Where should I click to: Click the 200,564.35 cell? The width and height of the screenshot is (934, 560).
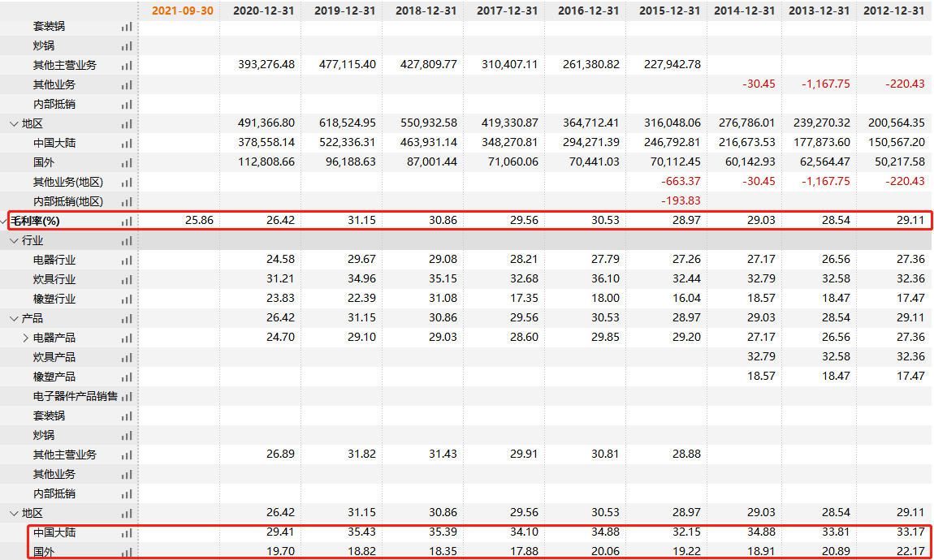(x=897, y=123)
